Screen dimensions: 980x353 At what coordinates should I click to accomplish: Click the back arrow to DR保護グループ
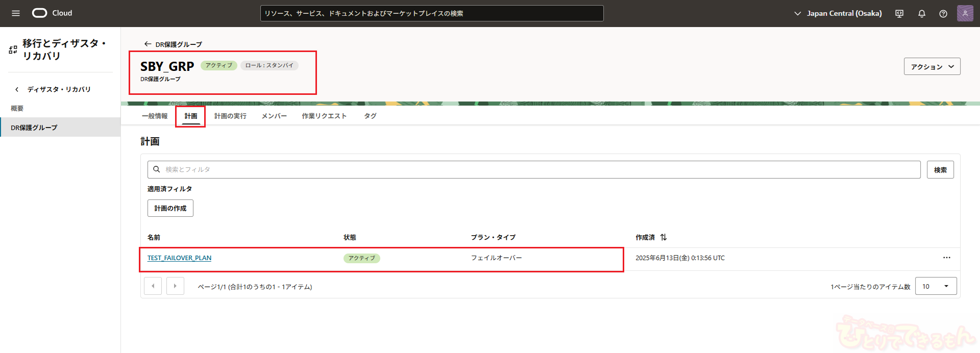[148, 44]
